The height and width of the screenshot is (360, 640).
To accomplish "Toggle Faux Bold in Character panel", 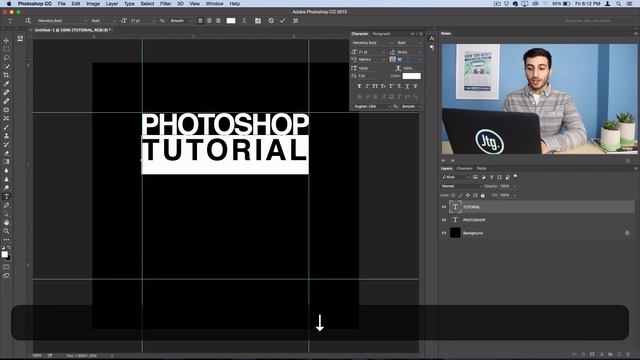I will [359, 86].
